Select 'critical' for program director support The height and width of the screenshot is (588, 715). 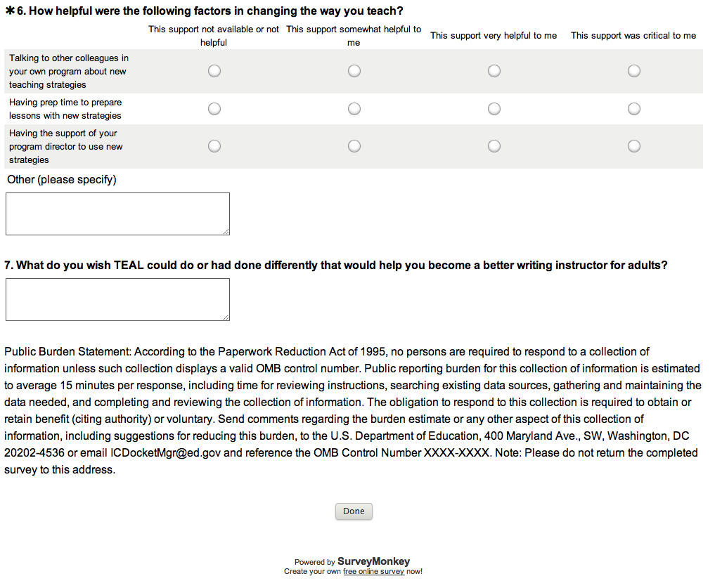pyautogui.click(x=634, y=146)
